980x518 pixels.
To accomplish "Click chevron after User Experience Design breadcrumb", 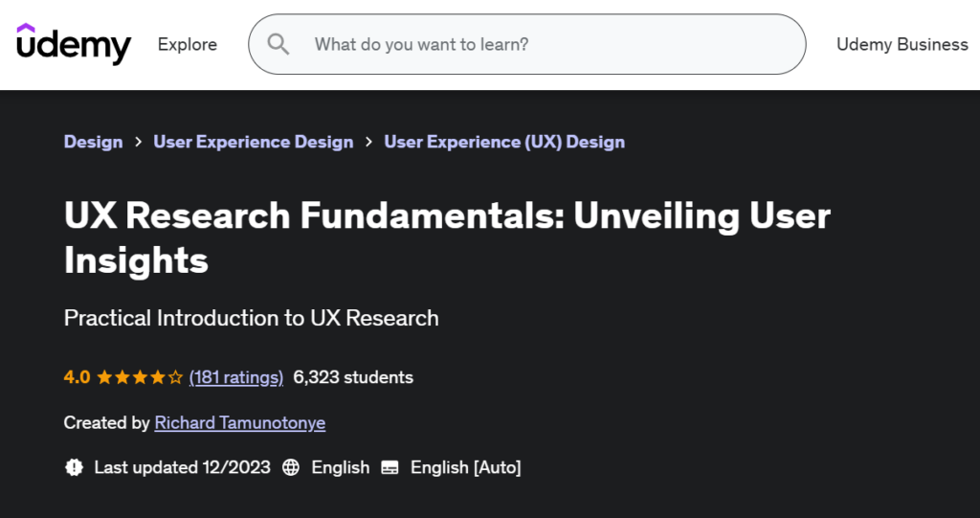I will pyautogui.click(x=368, y=142).
